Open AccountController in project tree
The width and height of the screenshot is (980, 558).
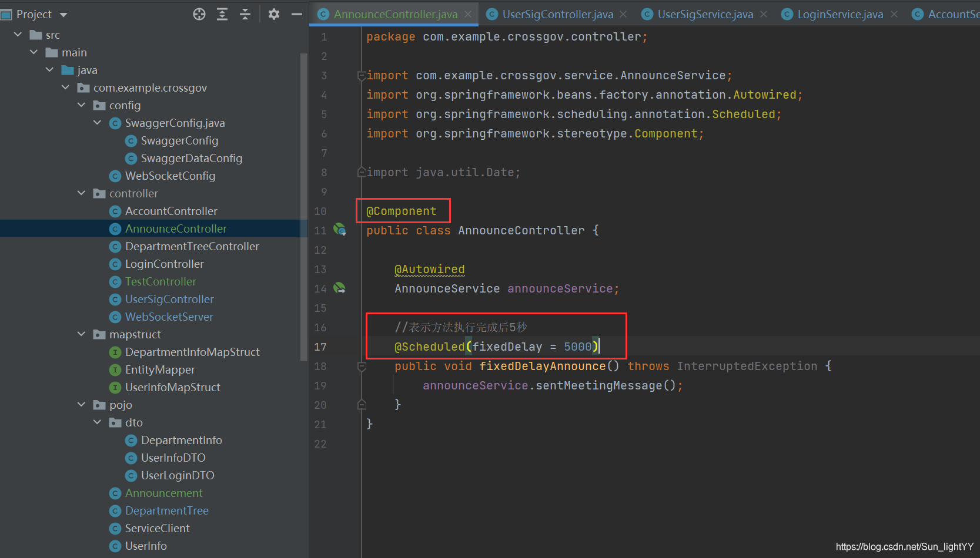point(171,211)
